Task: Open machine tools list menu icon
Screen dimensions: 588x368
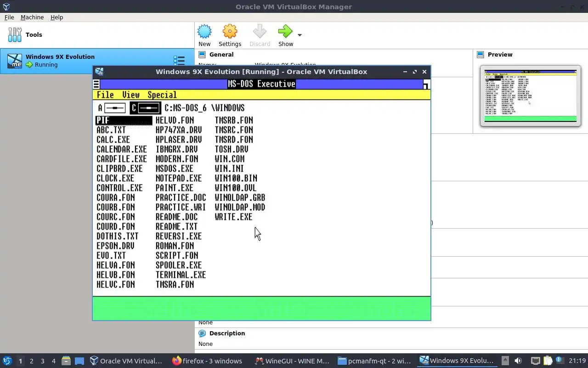Action: pos(179,61)
